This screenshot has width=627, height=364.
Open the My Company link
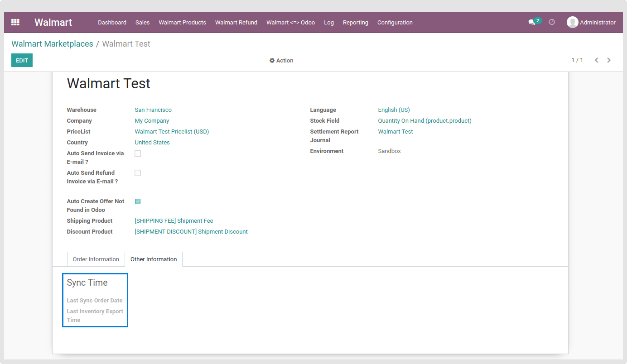pos(152,121)
